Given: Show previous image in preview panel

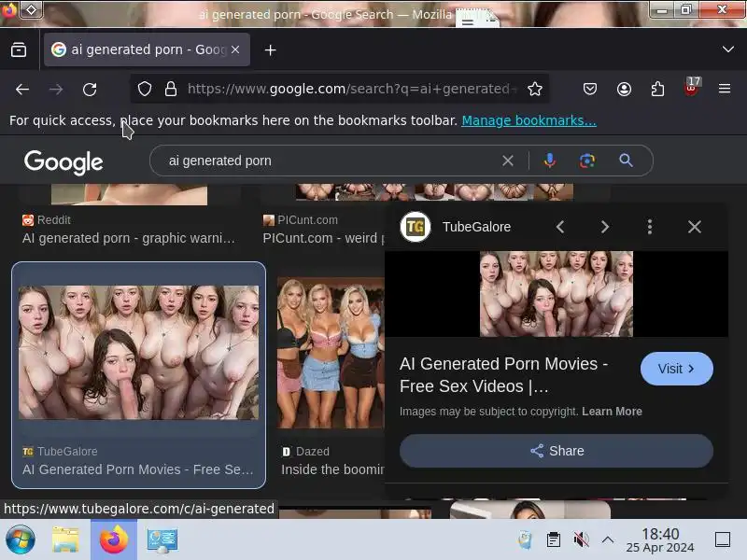Looking at the screenshot, I should [x=560, y=227].
